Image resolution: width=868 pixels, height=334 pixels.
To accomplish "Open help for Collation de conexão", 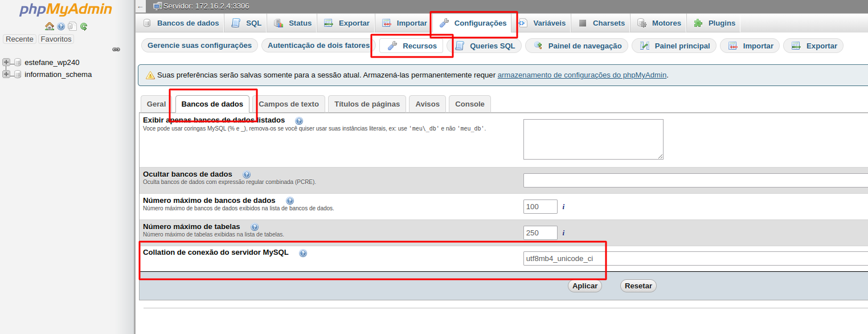I will [x=303, y=253].
